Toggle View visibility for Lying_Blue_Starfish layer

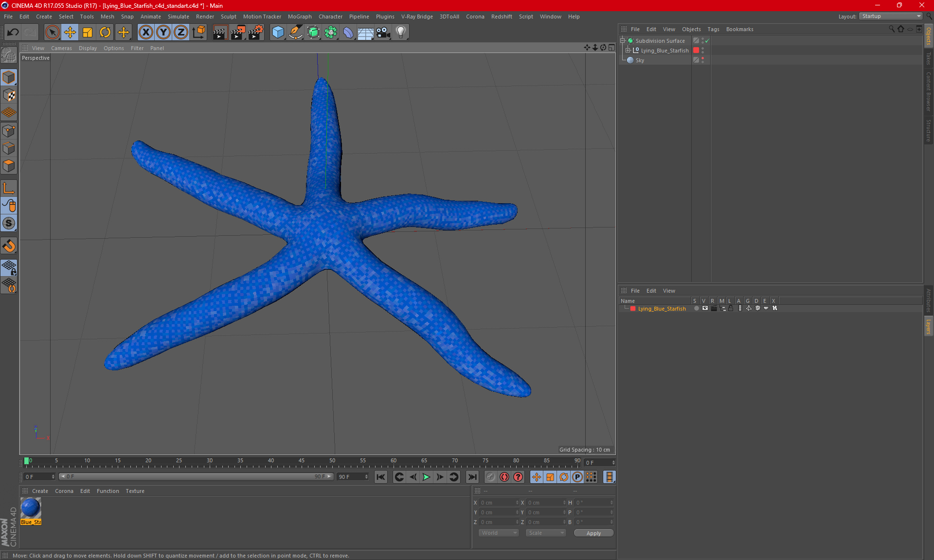pos(705,308)
